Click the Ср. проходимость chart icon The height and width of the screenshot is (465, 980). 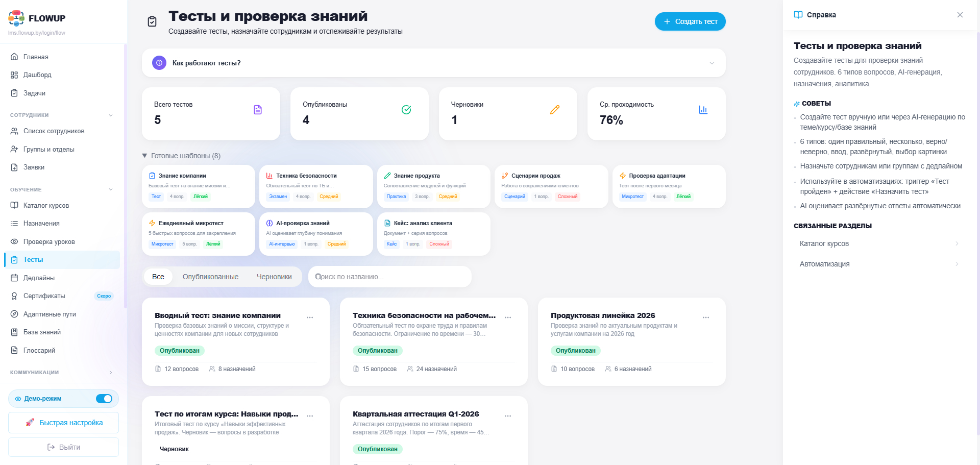(703, 110)
